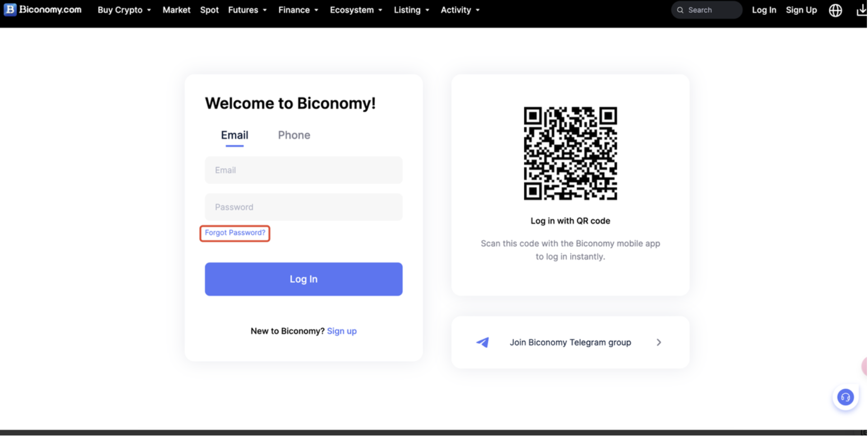Click the Biconomy logo icon
Viewport: 868px width, 436px height.
(x=10, y=10)
